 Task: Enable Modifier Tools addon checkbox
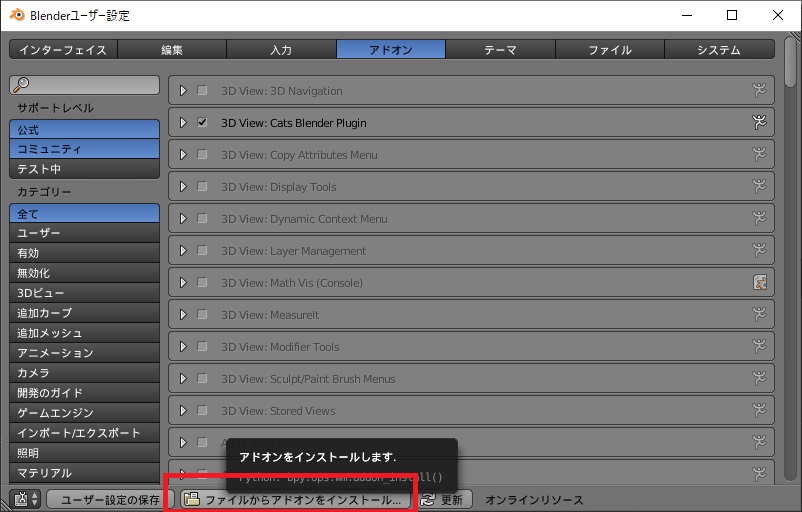[x=202, y=346]
